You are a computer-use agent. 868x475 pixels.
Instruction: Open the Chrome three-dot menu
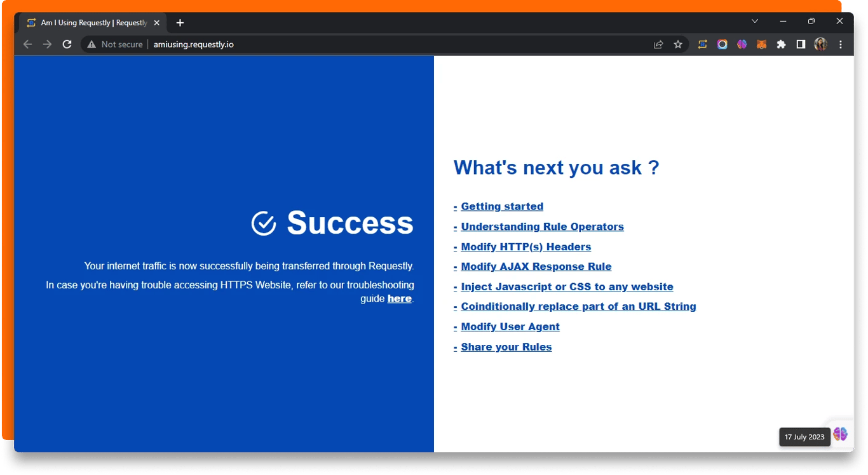point(841,44)
